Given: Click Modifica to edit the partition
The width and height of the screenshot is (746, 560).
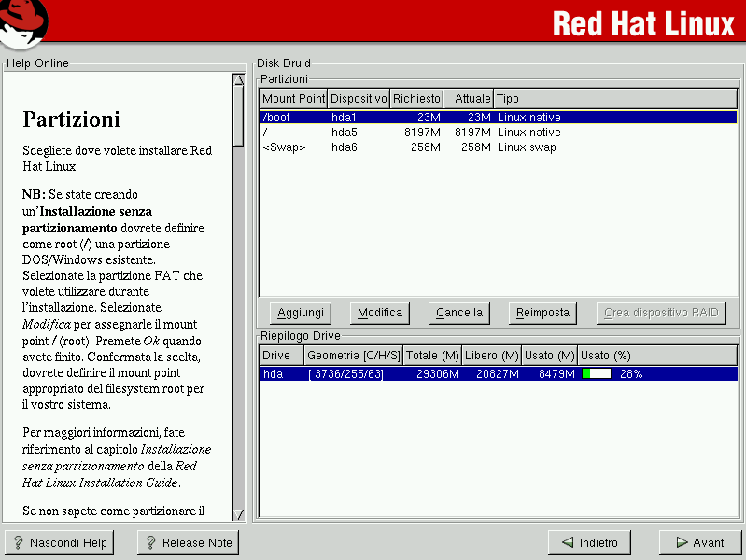Looking at the screenshot, I should 380,313.
